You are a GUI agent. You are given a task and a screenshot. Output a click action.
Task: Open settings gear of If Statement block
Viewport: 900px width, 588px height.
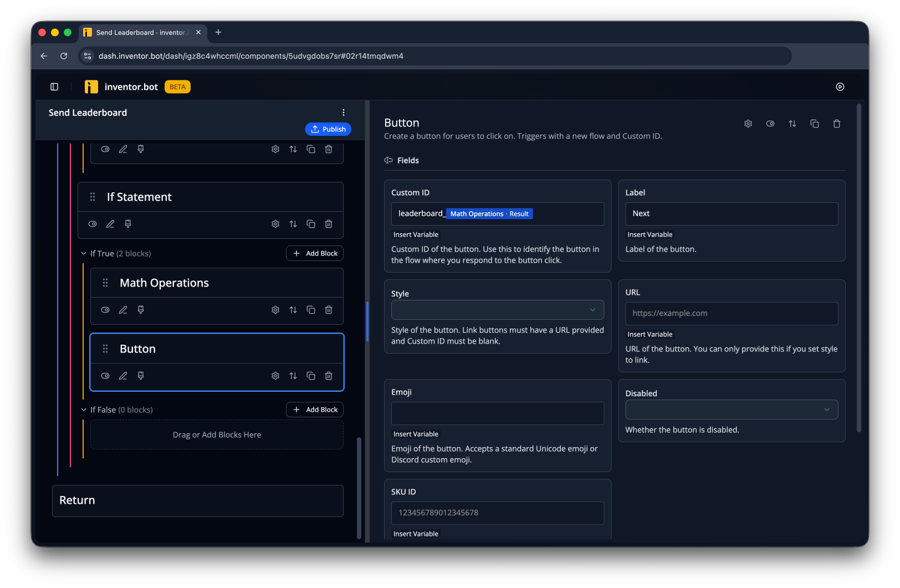275,224
